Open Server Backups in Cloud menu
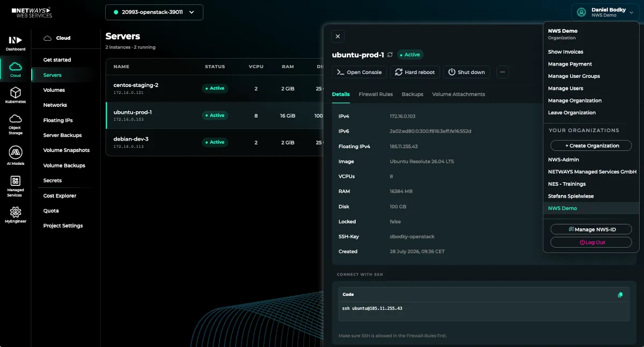This screenshot has width=644, height=347. (x=63, y=135)
